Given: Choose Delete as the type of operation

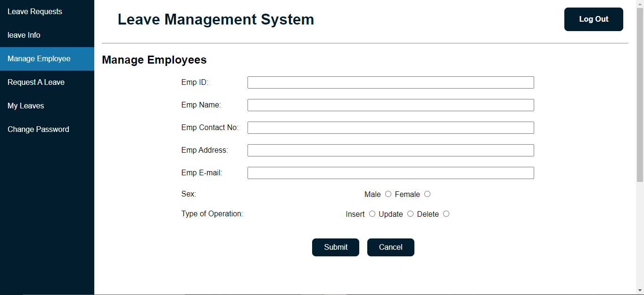Looking at the screenshot, I should [446, 214].
